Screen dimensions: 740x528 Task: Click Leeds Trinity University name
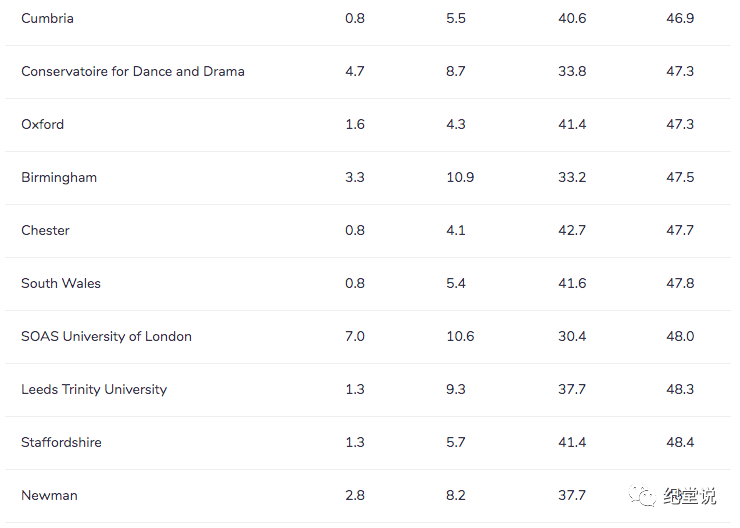tap(94, 389)
